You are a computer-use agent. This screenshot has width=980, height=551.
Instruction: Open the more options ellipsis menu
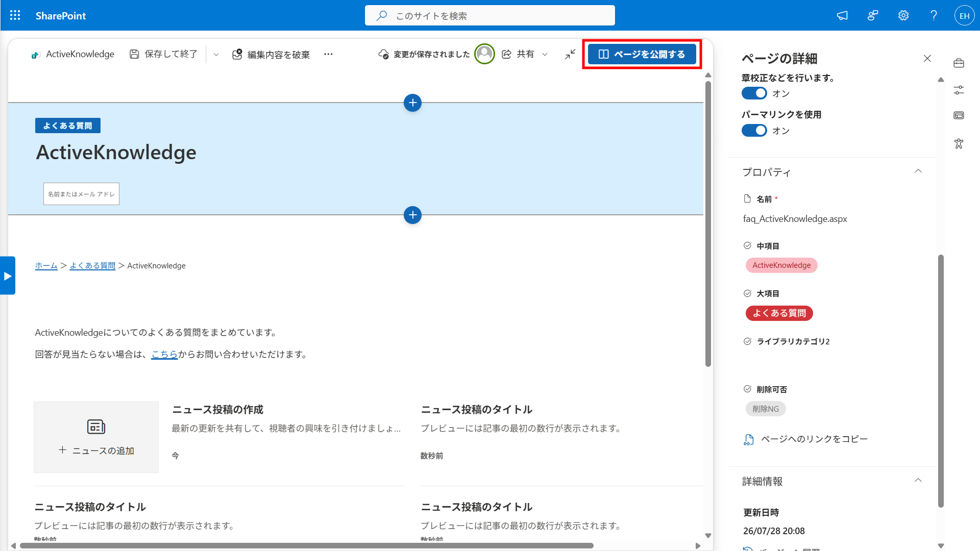click(328, 54)
